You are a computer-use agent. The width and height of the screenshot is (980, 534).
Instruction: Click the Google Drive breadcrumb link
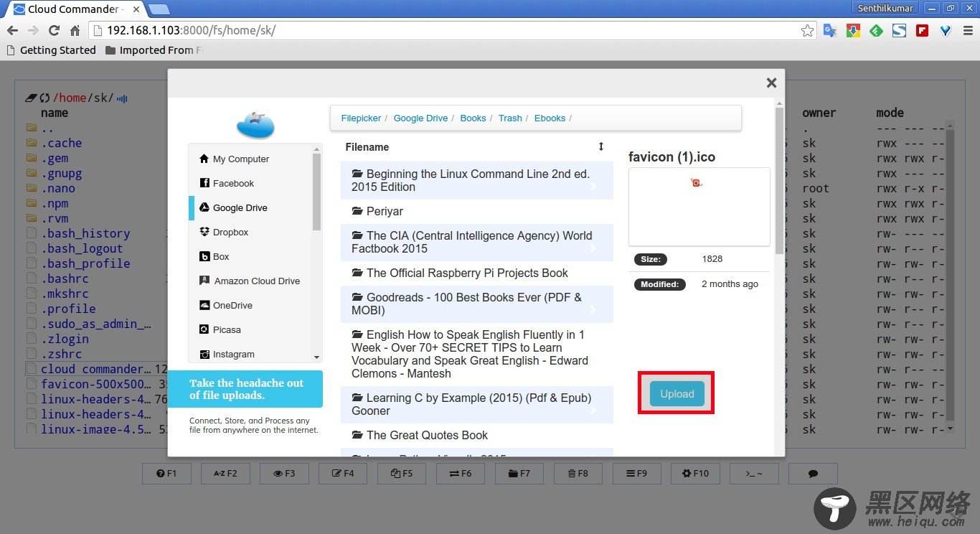[420, 118]
